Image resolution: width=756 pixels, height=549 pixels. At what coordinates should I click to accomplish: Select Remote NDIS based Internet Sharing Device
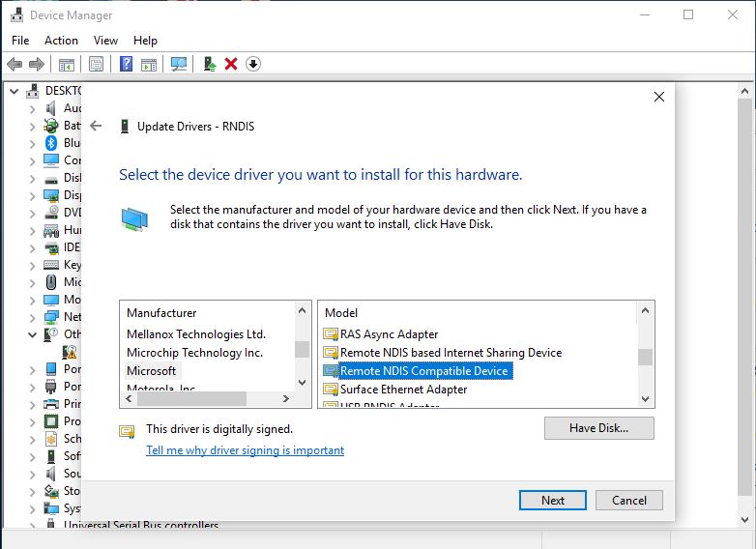[x=451, y=353]
